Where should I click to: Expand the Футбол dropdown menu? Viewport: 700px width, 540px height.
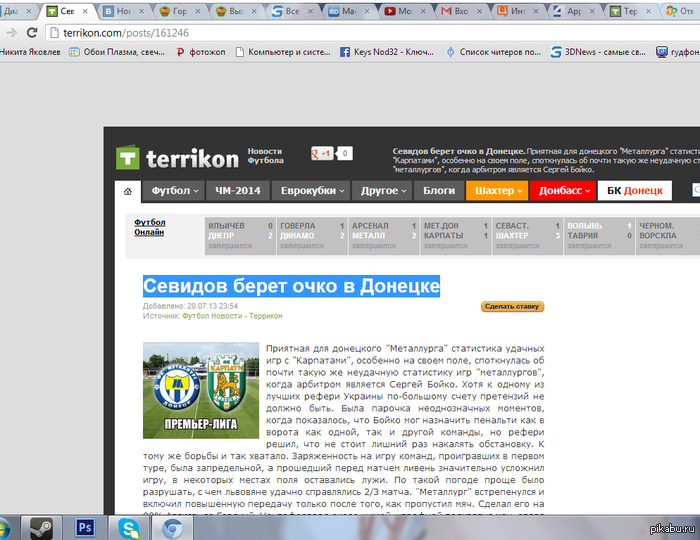(175, 191)
